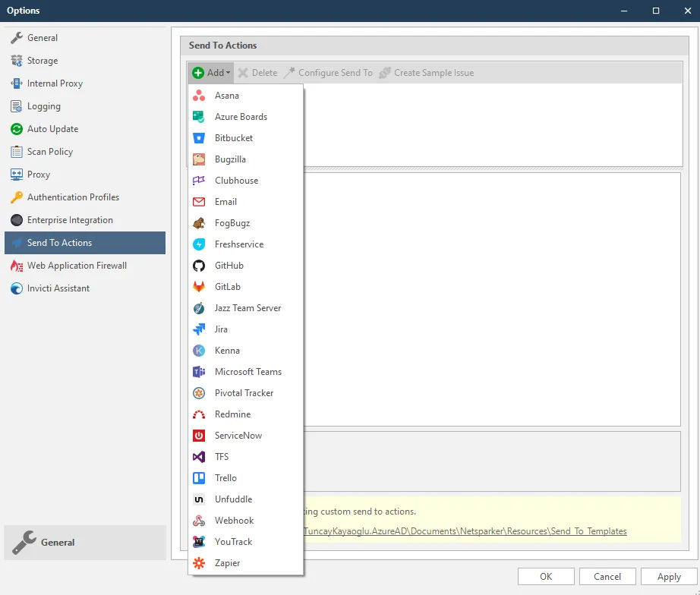
Task: Click the YouTrack icon
Action: coord(199,542)
